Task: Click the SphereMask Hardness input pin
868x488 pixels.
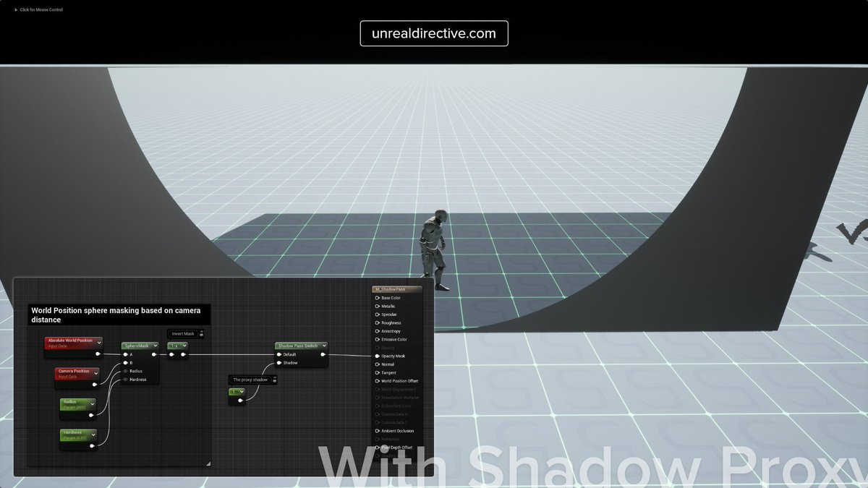Action: (126, 380)
